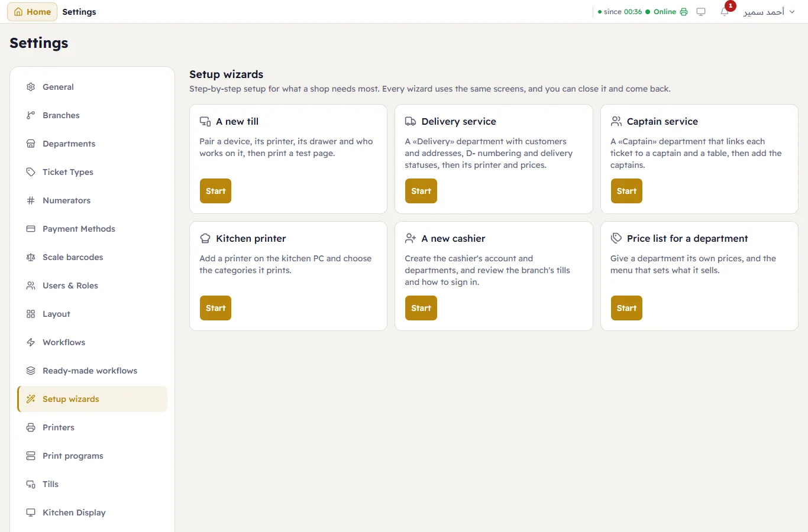This screenshot has width=808, height=532.
Task: Click the Settings breadcrumb in the top bar
Action: pos(79,12)
